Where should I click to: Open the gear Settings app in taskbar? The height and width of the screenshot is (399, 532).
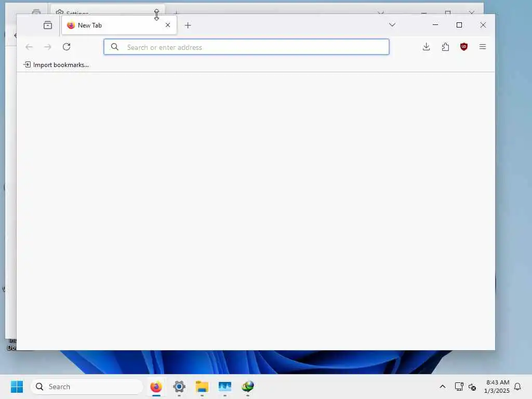pos(179,387)
